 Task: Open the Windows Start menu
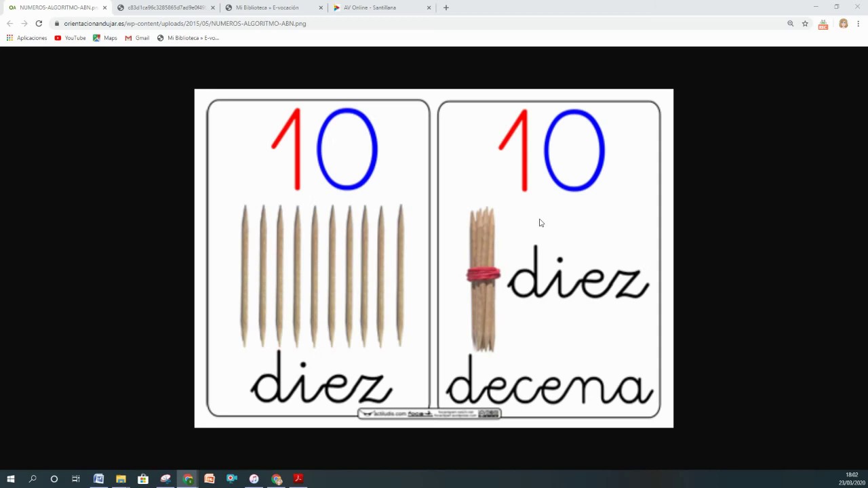(x=11, y=479)
